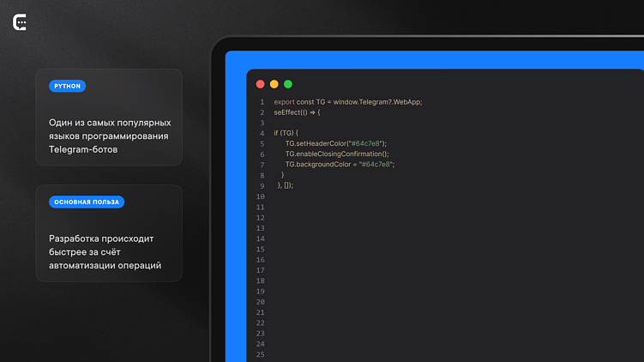Click the yellow minimize dot of code window
The width and height of the screenshot is (644, 362).
274,84
